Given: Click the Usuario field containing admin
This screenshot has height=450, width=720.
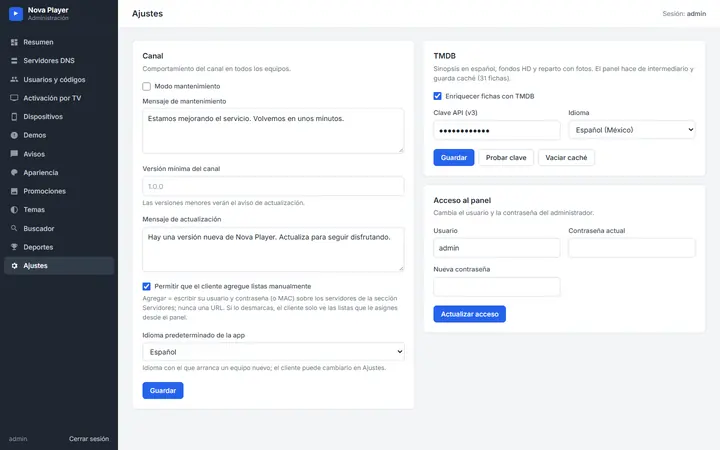Looking at the screenshot, I should pyautogui.click(x=496, y=248).
